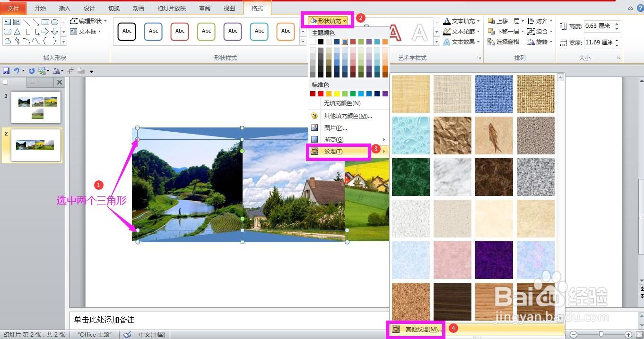Image resolution: width=644 pixels, height=339 pixels.
Task: Open Selection Pane (选择窗格)
Action: [x=504, y=42]
